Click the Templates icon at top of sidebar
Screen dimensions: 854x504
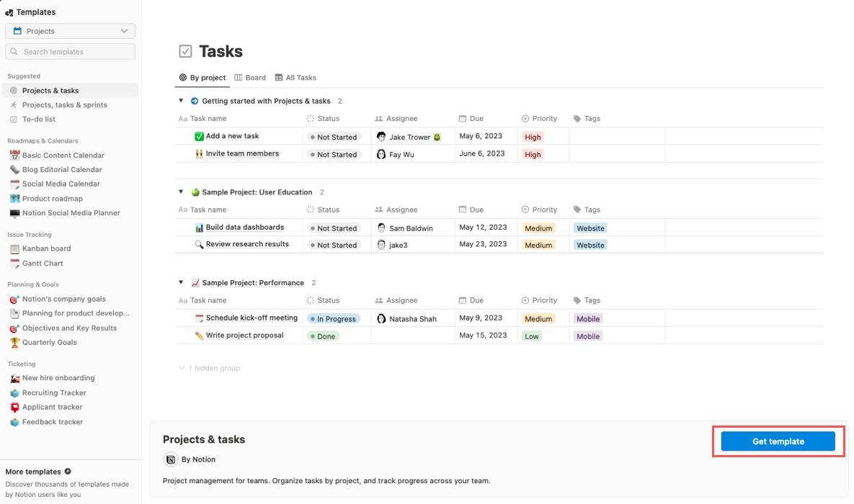pyautogui.click(x=10, y=12)
